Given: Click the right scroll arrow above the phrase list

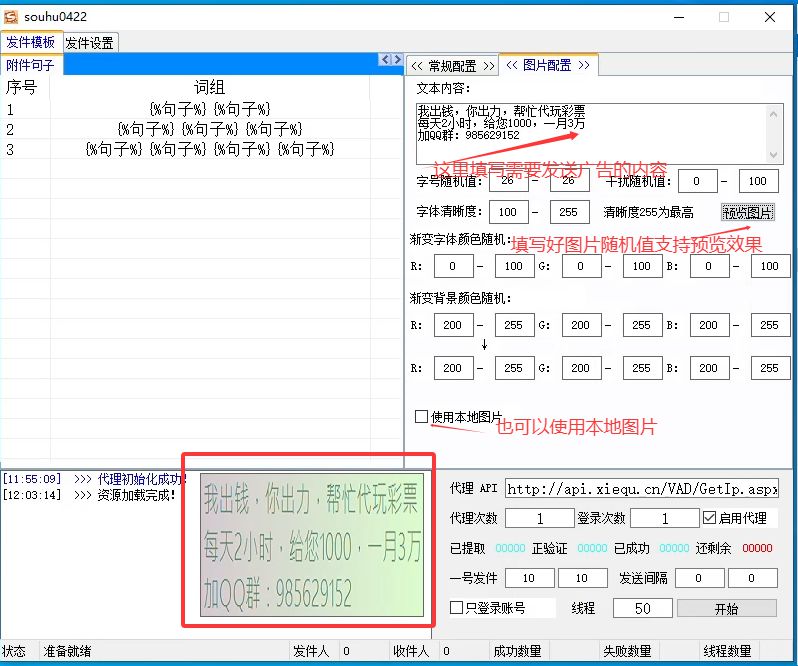Looking at the screenshot, I should 396,61.
